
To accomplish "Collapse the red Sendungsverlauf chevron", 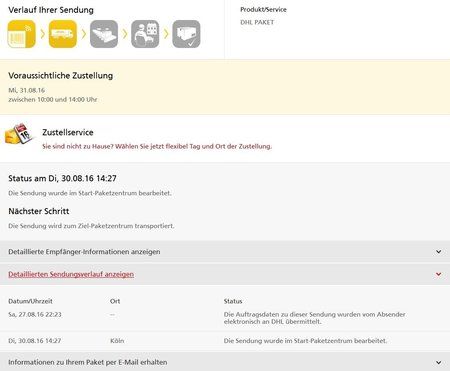I will 439,274.
